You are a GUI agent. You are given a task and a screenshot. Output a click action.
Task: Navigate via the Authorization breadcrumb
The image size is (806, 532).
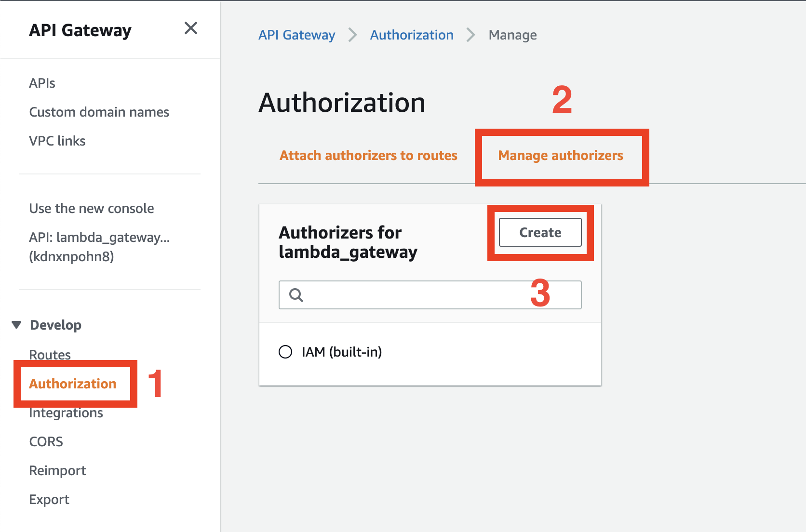[411, 35]
